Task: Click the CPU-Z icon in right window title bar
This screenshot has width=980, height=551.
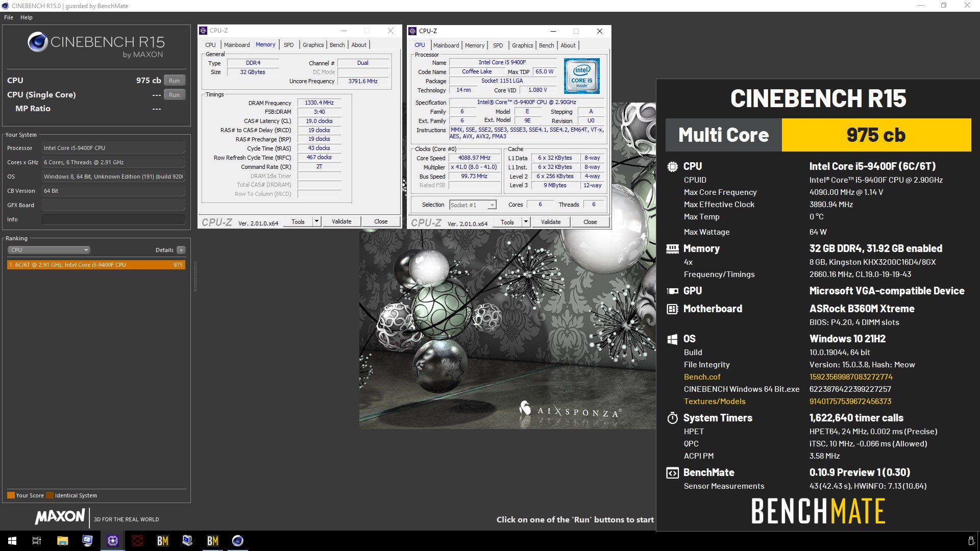Action: [412, 31]
